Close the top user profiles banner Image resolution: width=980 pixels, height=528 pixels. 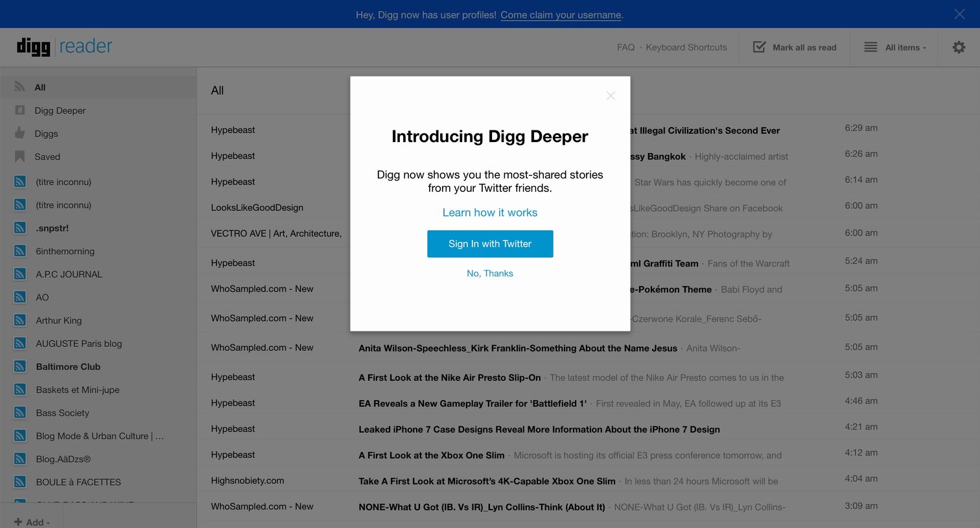(959, 14)
